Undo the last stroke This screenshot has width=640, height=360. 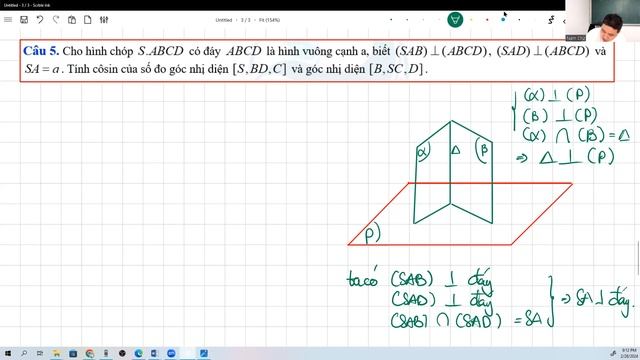pos(40,20)
